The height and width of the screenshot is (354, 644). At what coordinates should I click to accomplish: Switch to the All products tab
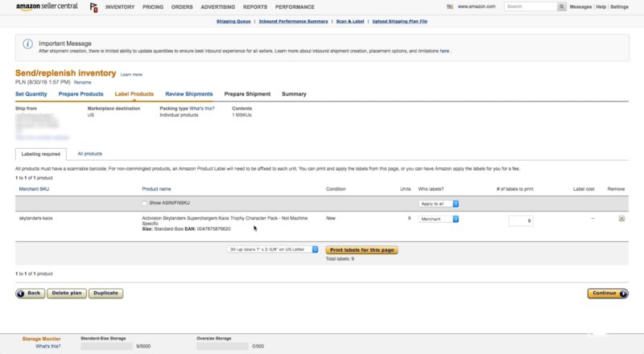click(x=90, y=154)
